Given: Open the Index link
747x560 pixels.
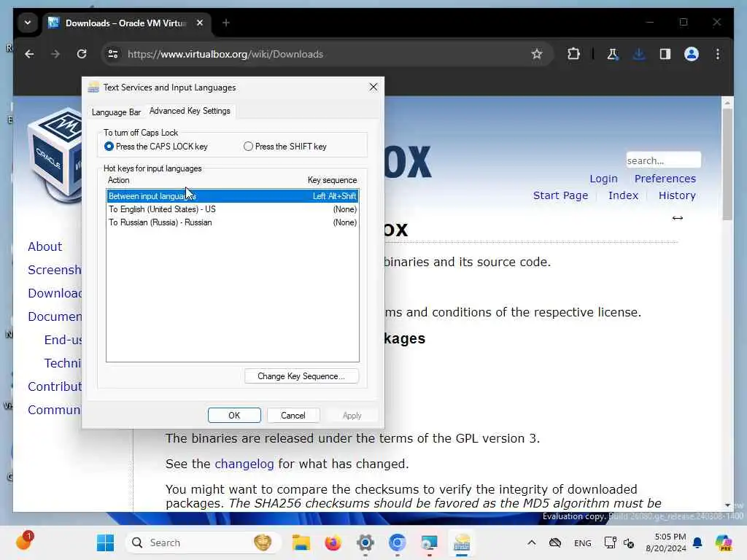Looking at the screenshot, I should (x=623, y=195).
